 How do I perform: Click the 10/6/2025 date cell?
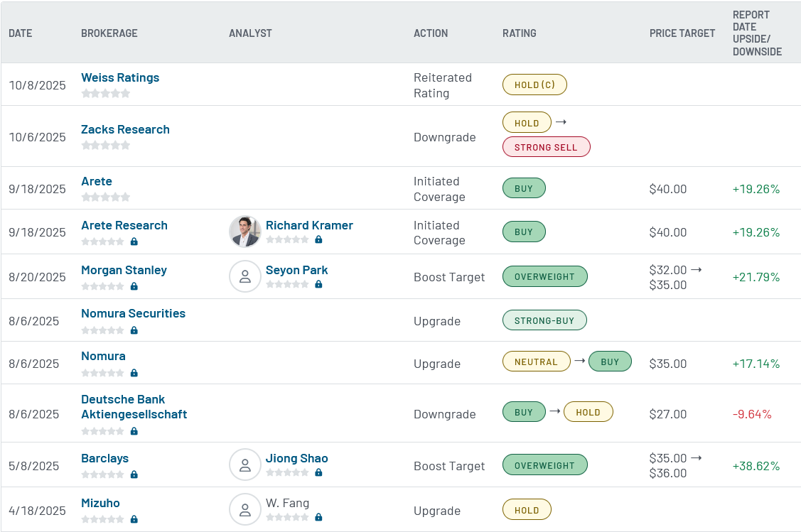tap(37, 137)
